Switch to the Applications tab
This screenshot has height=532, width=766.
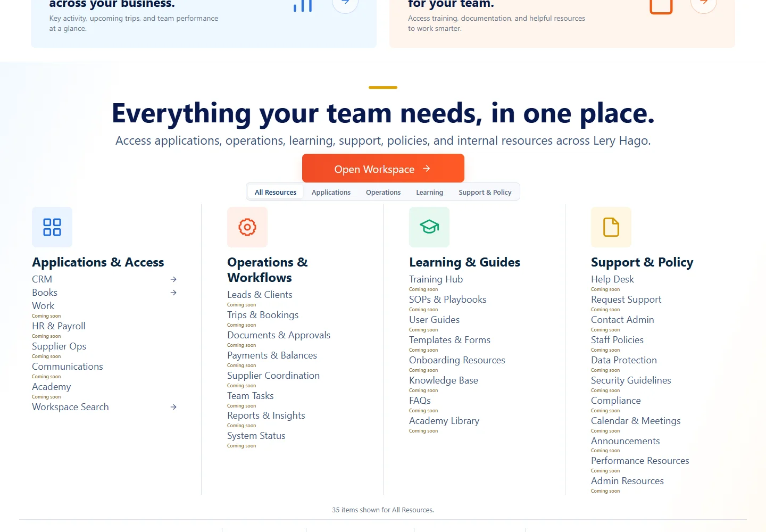coord(331,192)
